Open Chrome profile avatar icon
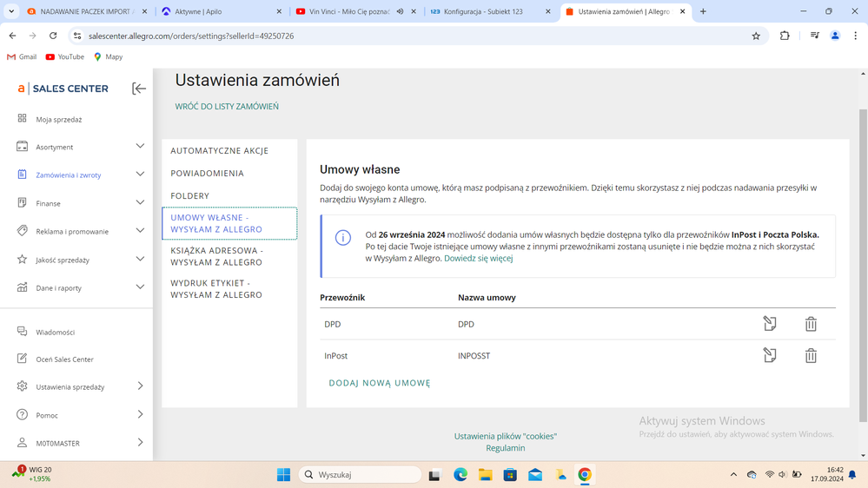The height and width of the screenshot is (488, 868). tap(835, 36)
